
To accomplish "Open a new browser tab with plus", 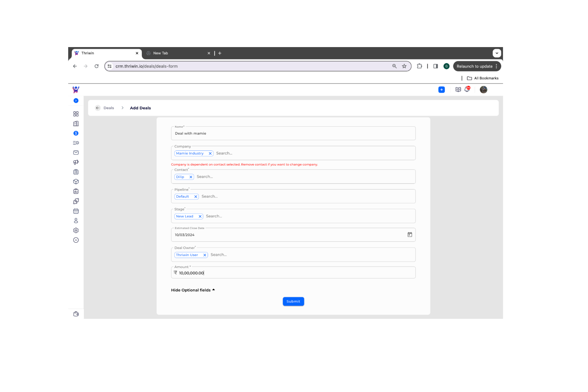I will click(x=220, y=53).
